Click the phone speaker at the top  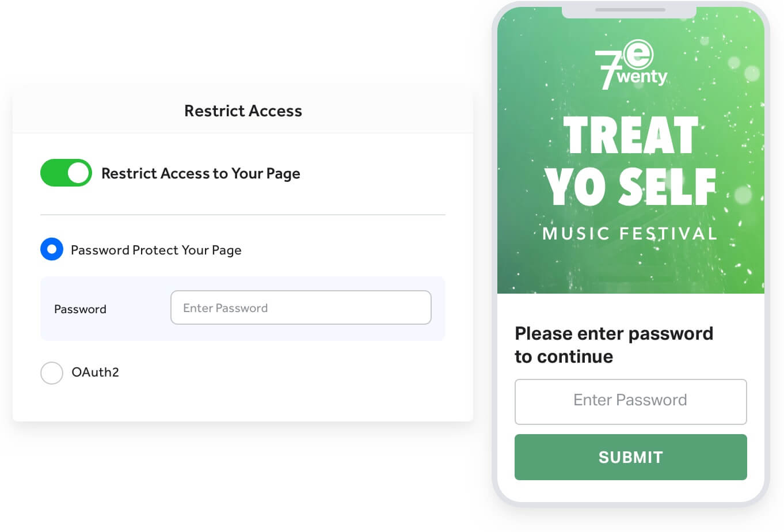[x=630, y=10]
